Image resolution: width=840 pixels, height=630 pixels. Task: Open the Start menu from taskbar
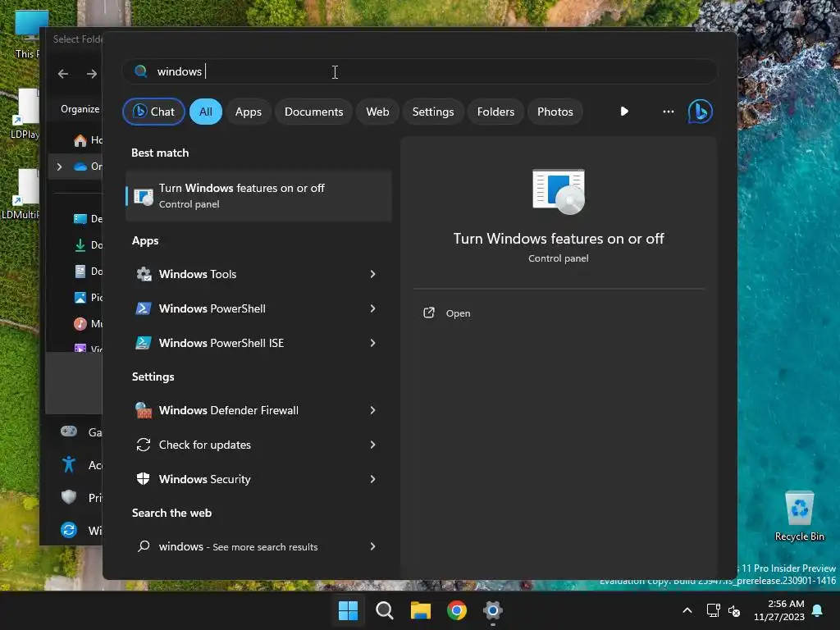(348, 610)
